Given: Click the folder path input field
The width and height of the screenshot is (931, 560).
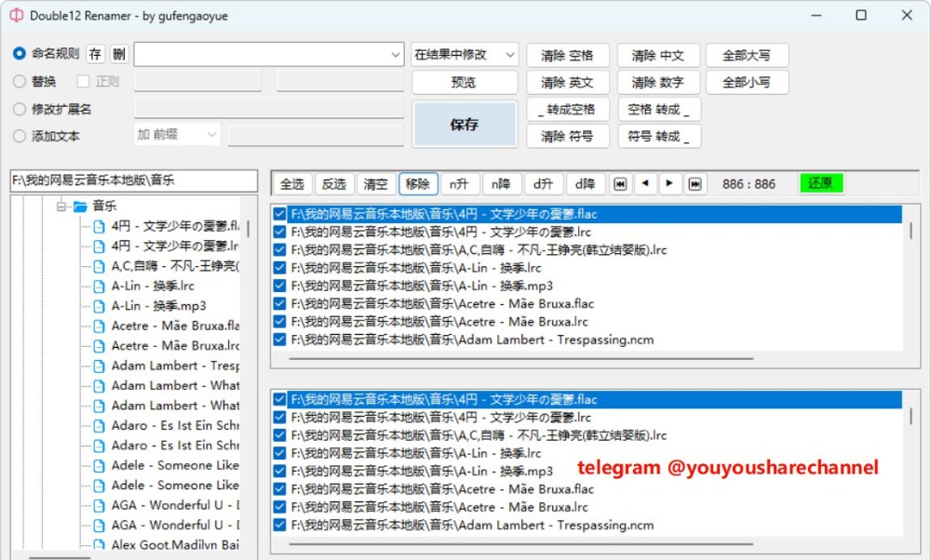Looking at the screenshot, I should point(133,180).
